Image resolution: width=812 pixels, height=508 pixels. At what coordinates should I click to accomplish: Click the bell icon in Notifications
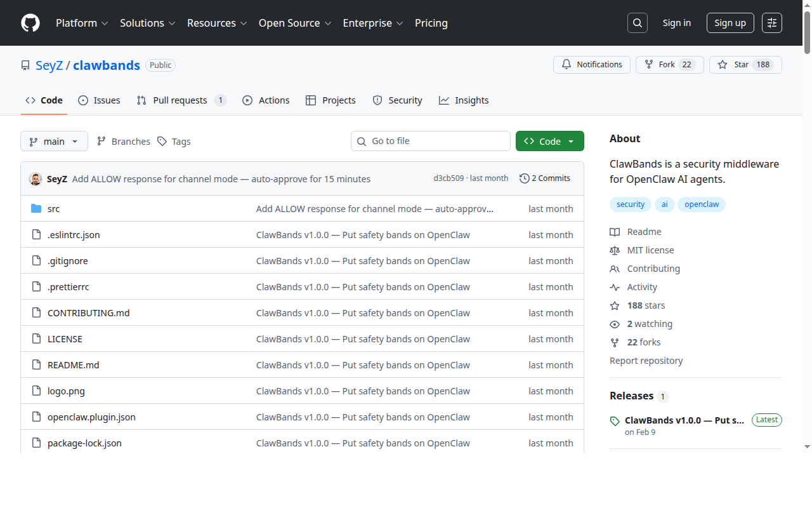pos(566,65)
